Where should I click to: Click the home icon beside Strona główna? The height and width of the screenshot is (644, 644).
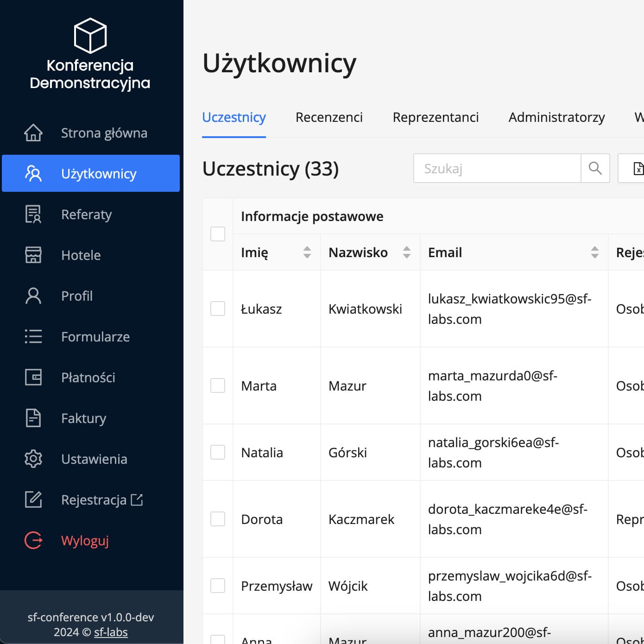pos(33,133)
